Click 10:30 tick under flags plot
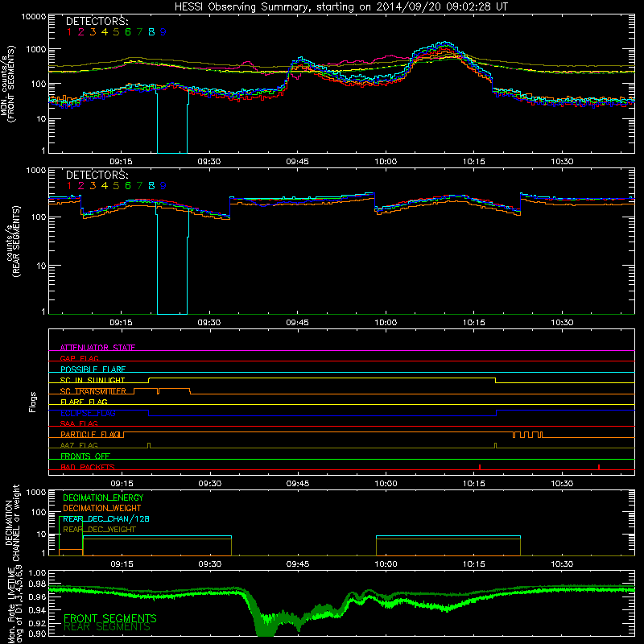This screenshot has height=644, width=644. tap(562, 483)
